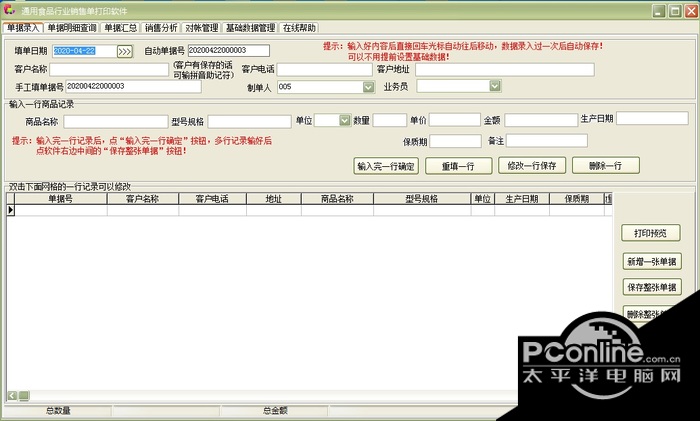Click the 地址 column header

pos(274,199)
